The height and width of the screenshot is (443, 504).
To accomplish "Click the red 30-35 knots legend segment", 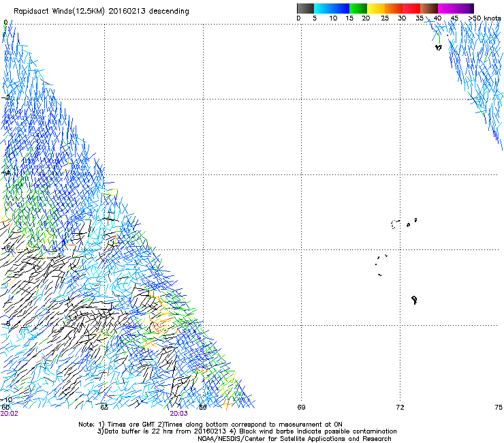I will (x=411, y=8).
